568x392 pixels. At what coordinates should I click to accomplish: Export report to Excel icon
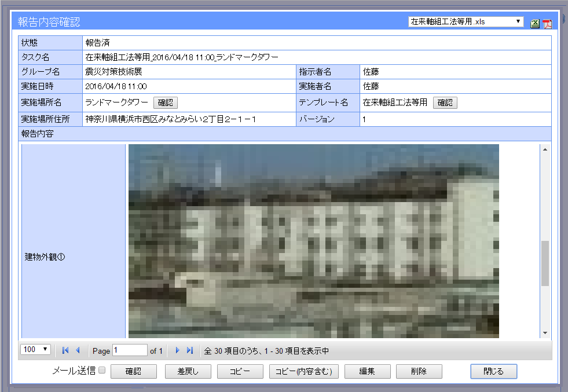pos(534,24)
